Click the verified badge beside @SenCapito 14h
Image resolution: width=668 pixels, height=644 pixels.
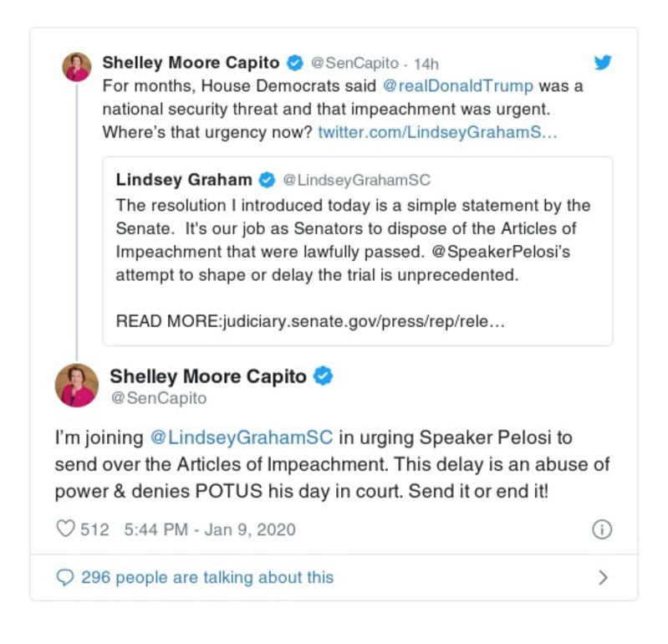[294, 63]
